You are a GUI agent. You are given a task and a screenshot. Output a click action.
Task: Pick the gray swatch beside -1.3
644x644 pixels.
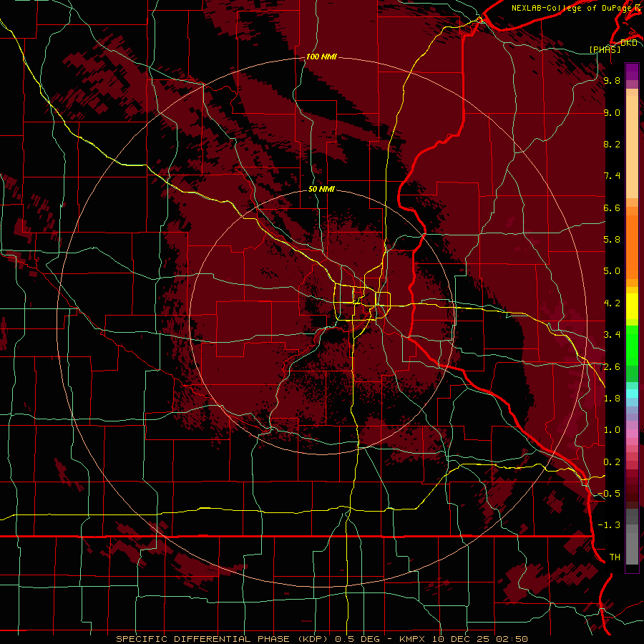coord(632,528)
